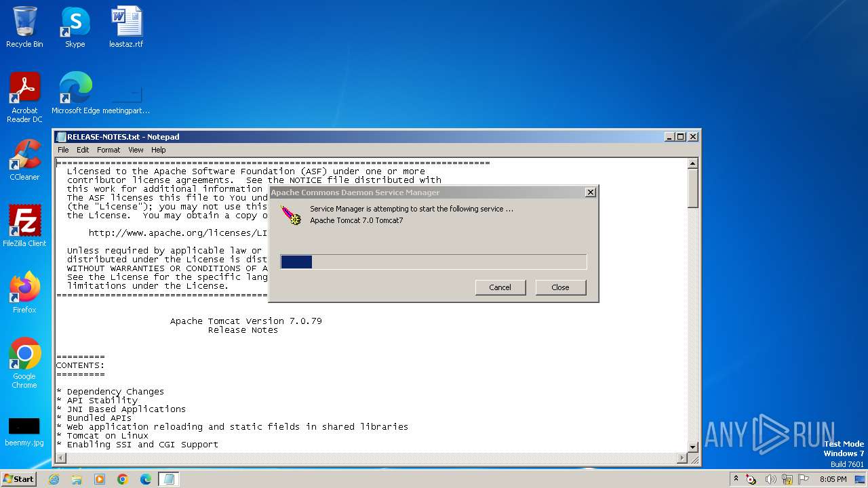This screenshot has height=488, width=868.
Task: Click the 'Apache Tomcat Version 7.0.79' text
Action: coord(246,321)
